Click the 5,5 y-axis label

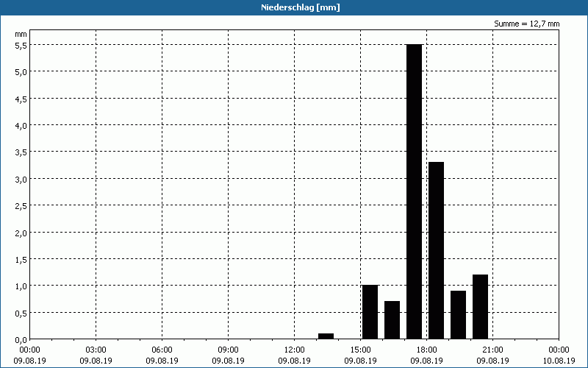coord(21,45)
